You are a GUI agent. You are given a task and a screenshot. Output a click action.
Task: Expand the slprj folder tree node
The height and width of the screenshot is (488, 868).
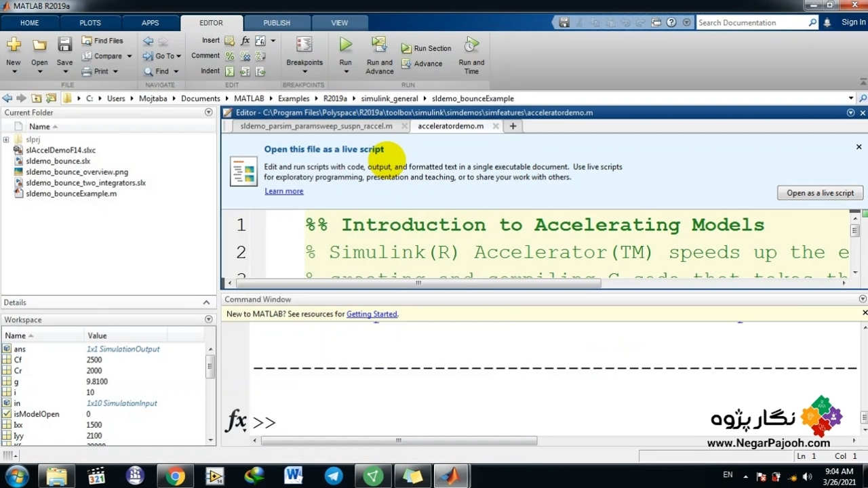click(x=6, y=140)
